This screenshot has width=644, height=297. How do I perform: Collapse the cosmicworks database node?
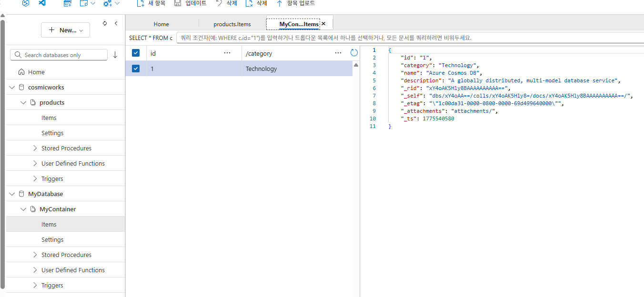12,87
